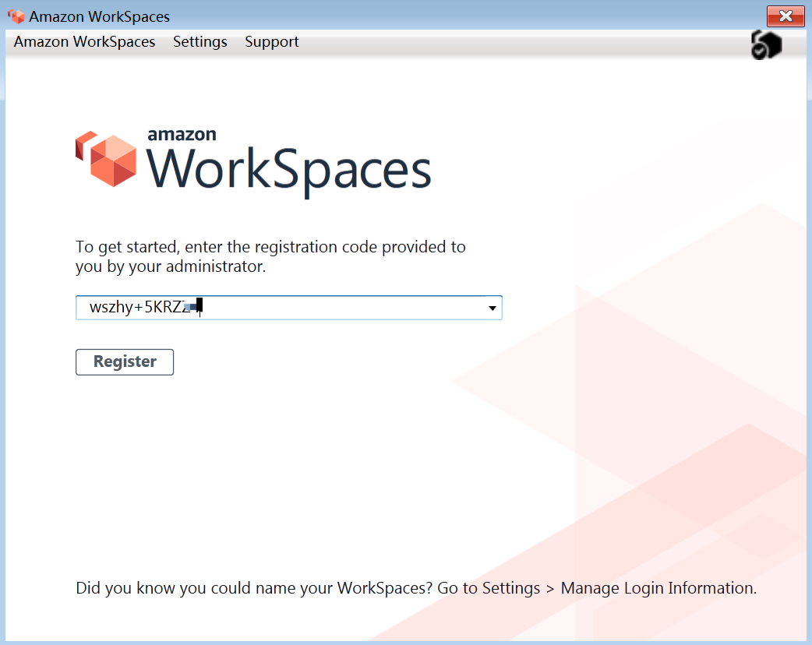The width and height of the screenshot is (812, 645).
Task: Click the dropdown arrow beside the code field
Action: pyautogui.click(x=492, y=308)
